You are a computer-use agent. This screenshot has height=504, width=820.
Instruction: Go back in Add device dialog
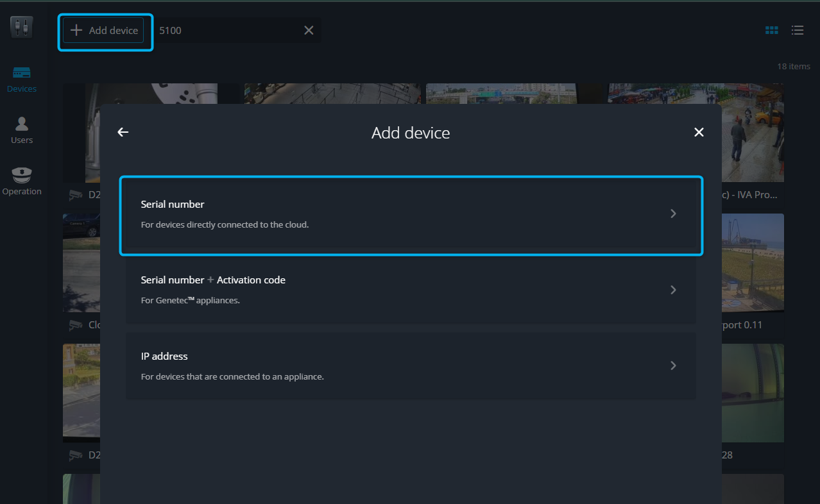click(123, 132)
